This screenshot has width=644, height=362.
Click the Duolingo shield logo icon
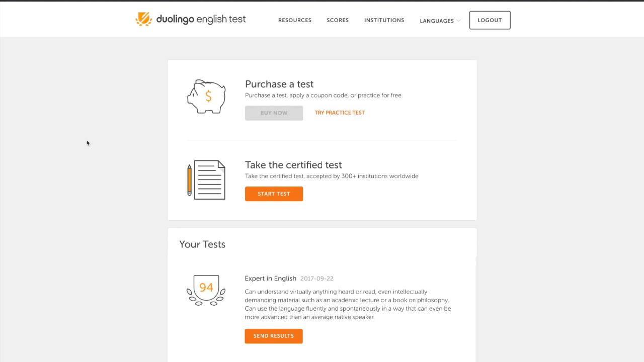coord(143,19)
